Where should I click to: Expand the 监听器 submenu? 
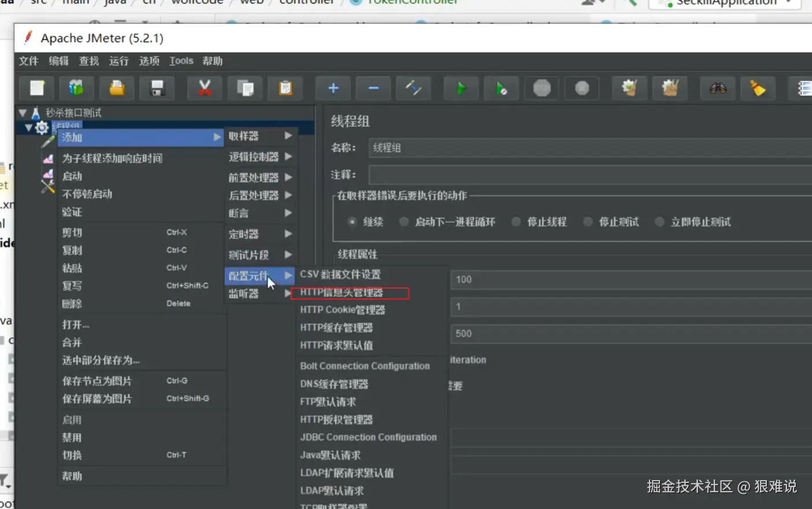(261, 294)
